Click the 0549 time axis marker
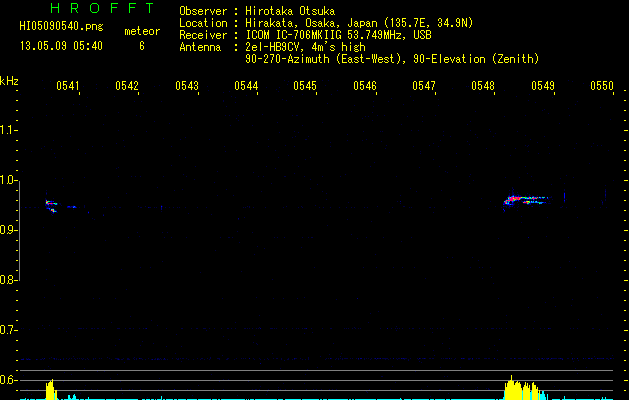The width and height of the screenshot is (629, 400). (543, 86)
